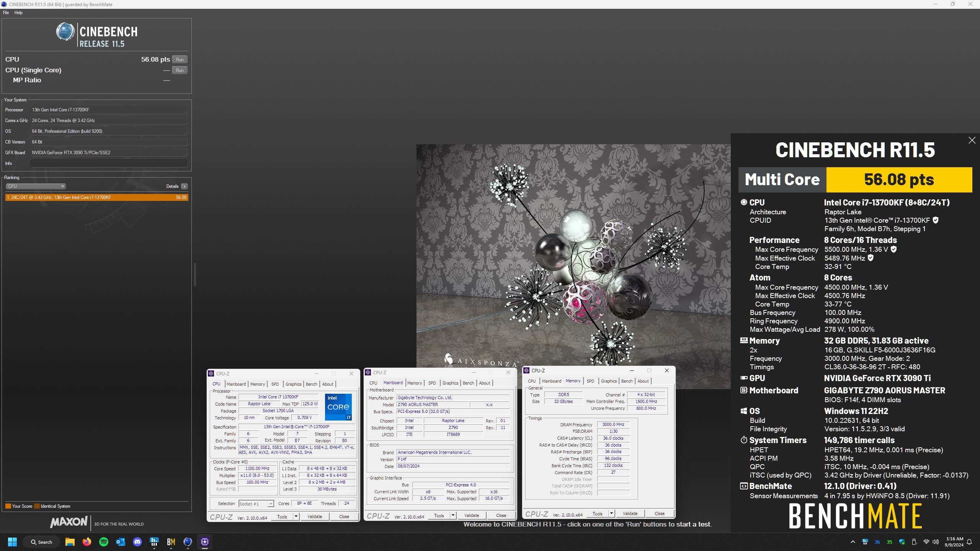
Task: Click USB safely remove hardware icon
Action: pos(914,542)
